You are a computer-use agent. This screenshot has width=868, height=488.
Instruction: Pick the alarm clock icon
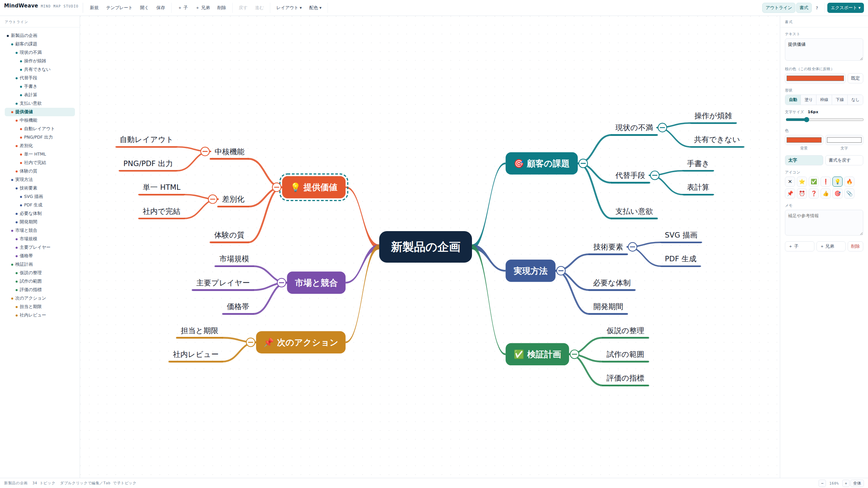point(802,194)
